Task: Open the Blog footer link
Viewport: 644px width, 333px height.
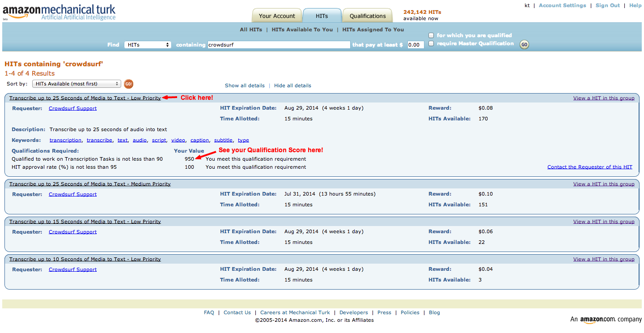Action: [434, 312]
